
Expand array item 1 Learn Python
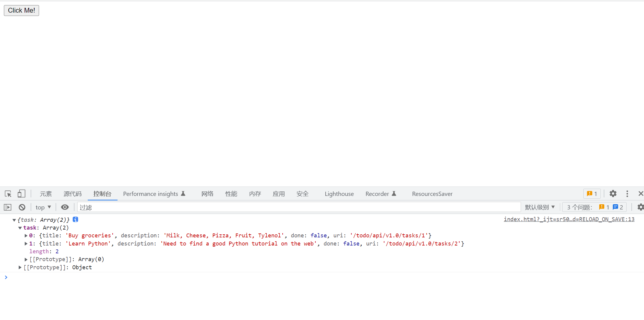26,244
